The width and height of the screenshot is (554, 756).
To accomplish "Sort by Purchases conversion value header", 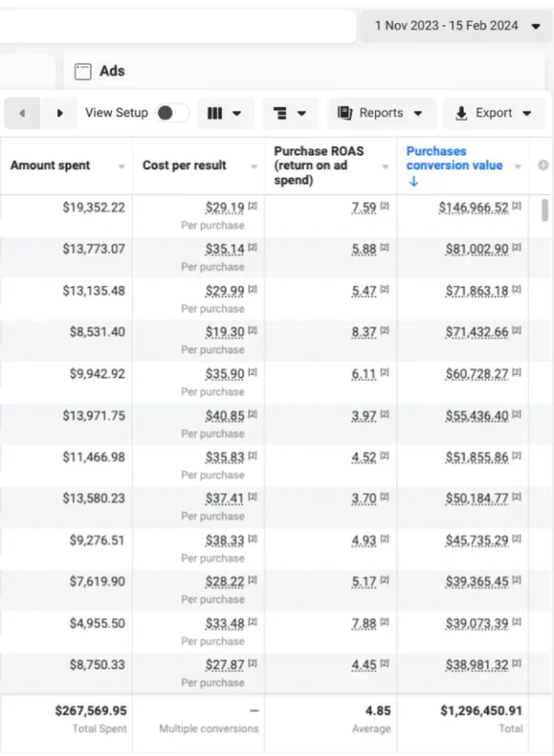I will pyautogui.click(x=454, y=158).
